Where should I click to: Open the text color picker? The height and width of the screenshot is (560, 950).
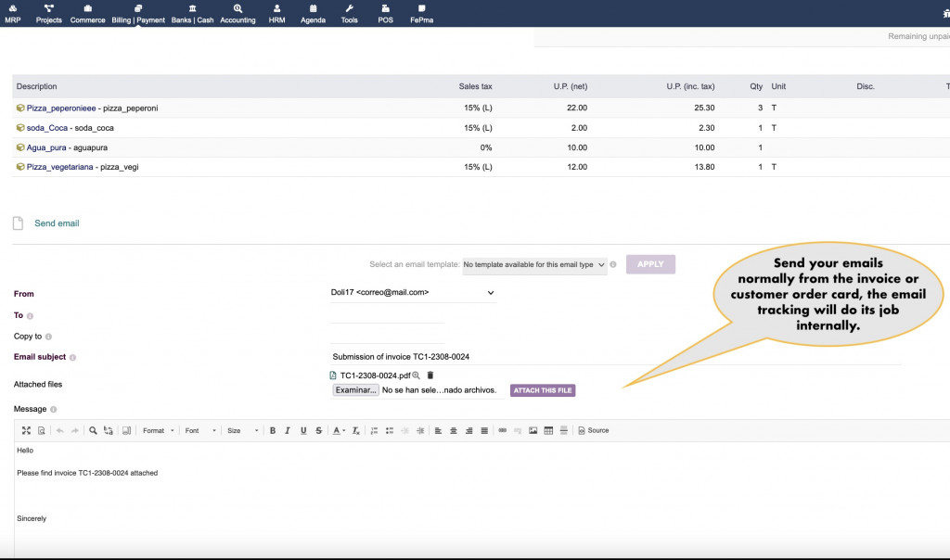click(339, 430)
